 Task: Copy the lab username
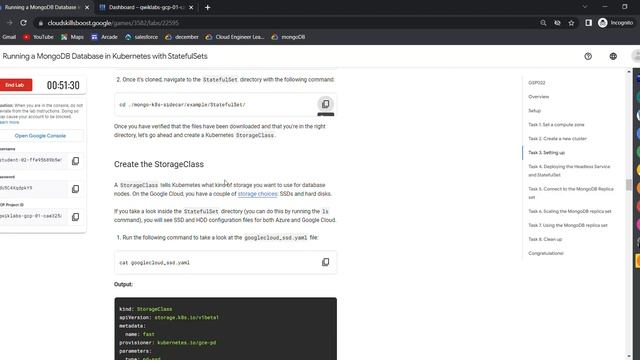76,161
